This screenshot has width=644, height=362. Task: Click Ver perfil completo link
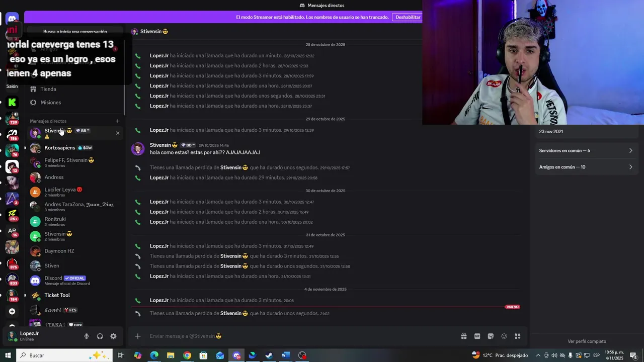587,341
